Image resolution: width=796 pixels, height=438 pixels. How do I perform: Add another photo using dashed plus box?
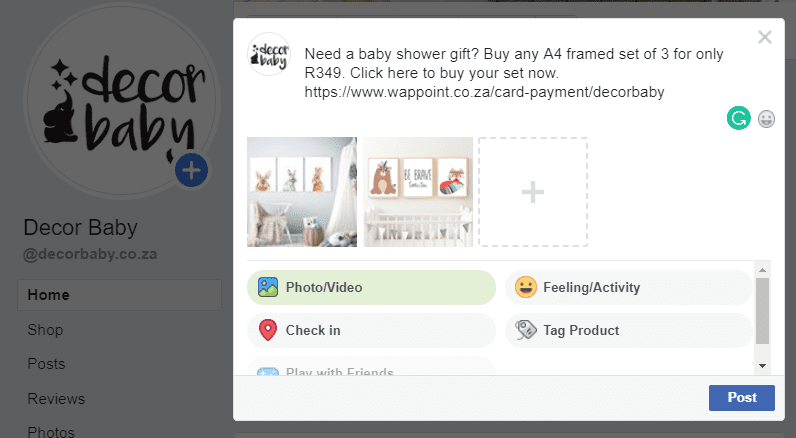pyautogui.click(x=533, y=192)
